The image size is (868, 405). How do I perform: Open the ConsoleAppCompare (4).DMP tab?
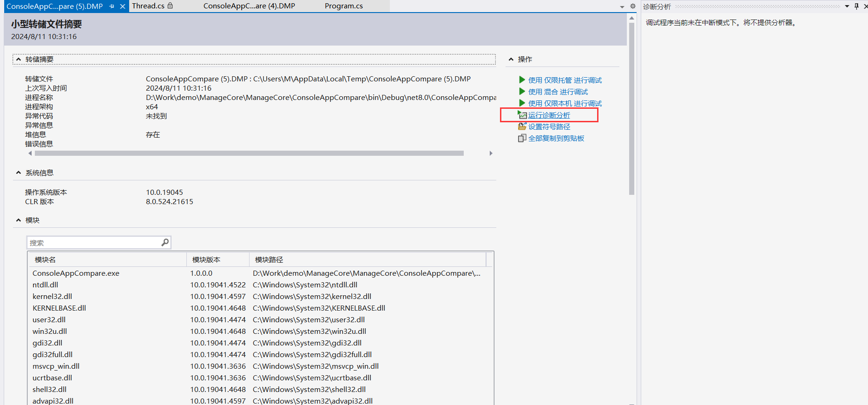click(x=249, y=6)
